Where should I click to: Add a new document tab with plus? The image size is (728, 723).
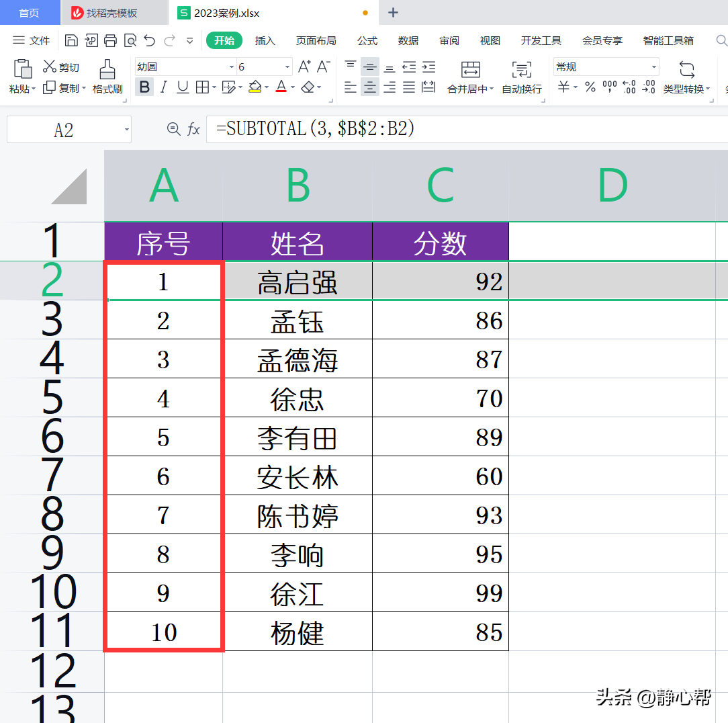pos(394,13)
